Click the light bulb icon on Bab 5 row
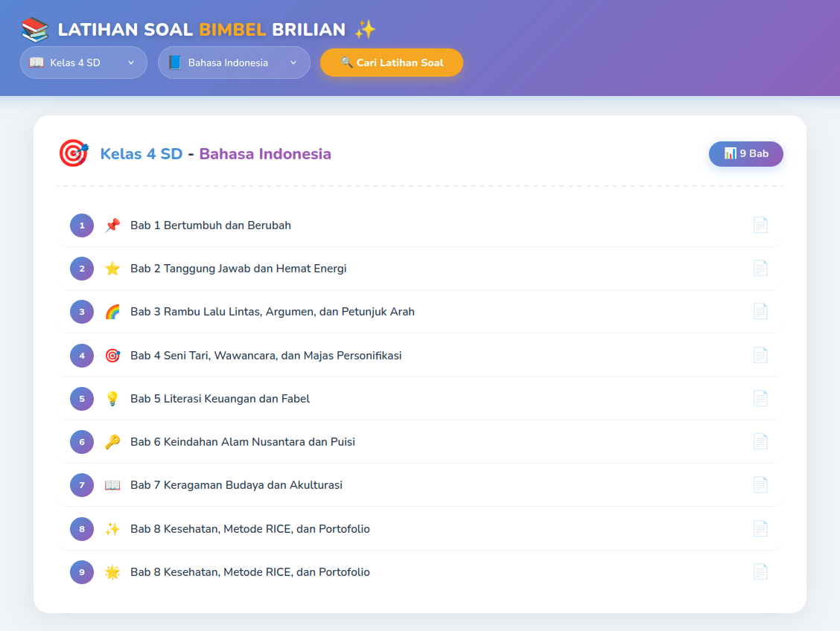 (112, 399)
